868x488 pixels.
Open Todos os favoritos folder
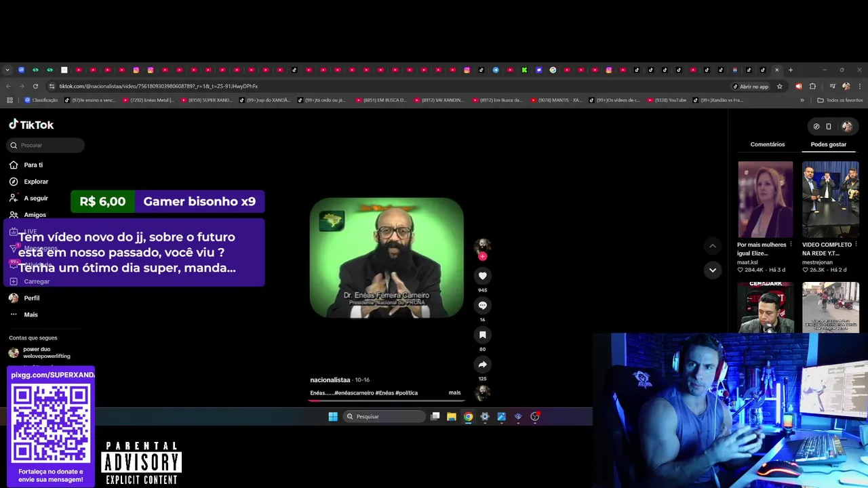[840, 100]
